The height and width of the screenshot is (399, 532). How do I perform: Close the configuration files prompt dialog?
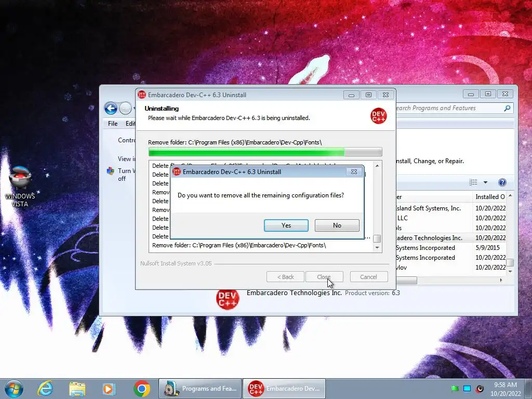click(354, 171)
